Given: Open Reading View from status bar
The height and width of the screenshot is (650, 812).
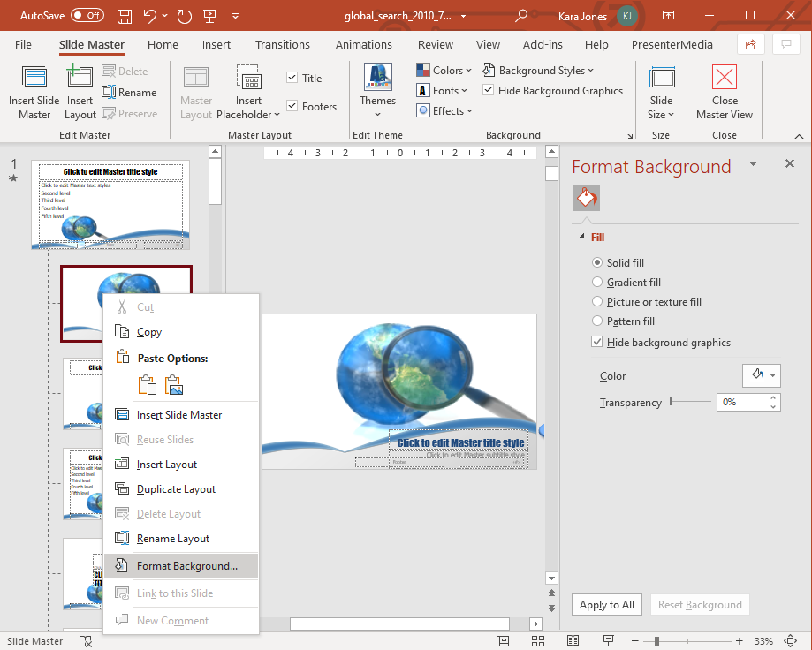Looking at the screenshot, I should 573,641.
